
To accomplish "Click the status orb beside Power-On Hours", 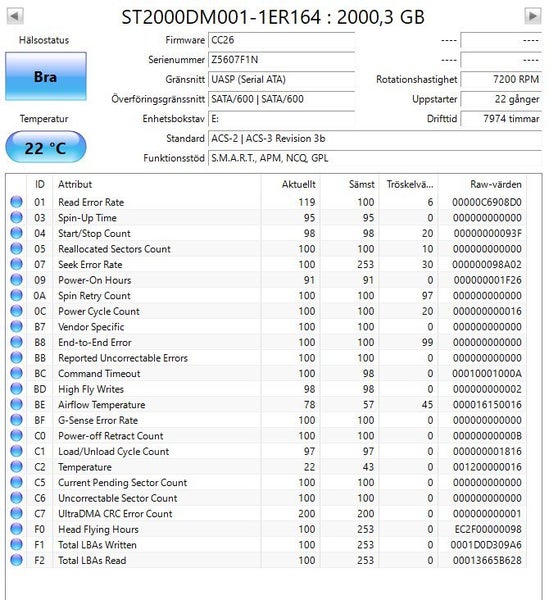I will click(x=16, y=280).
